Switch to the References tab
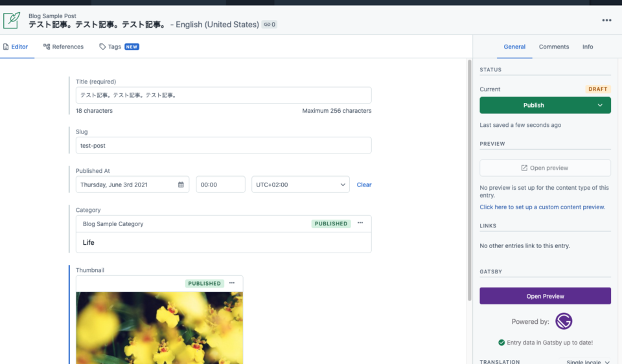 click(63, 47)
